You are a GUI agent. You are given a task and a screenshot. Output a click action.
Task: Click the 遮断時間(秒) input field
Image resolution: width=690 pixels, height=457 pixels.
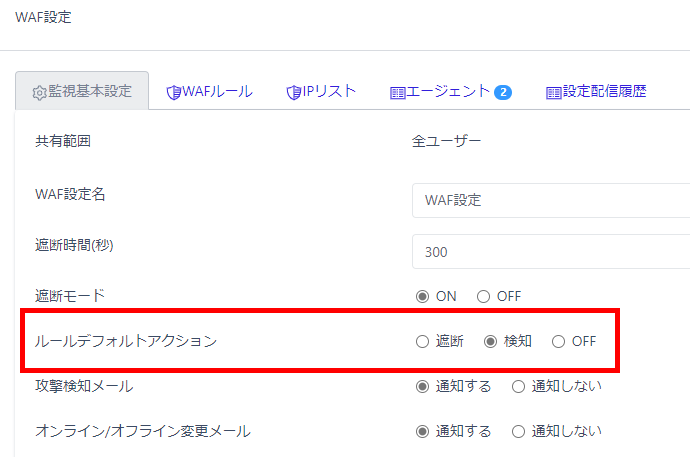[x=550, y=251]
